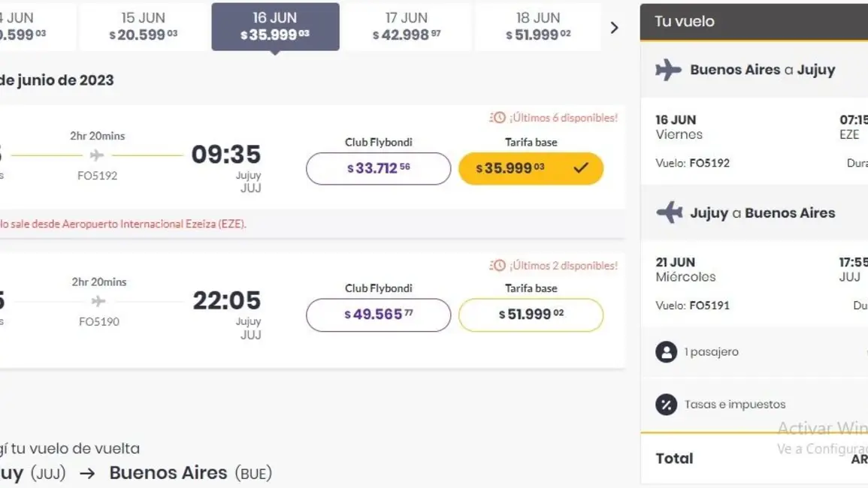Click the passenger avatar icon next to 1 pasajero

point(666,352)
